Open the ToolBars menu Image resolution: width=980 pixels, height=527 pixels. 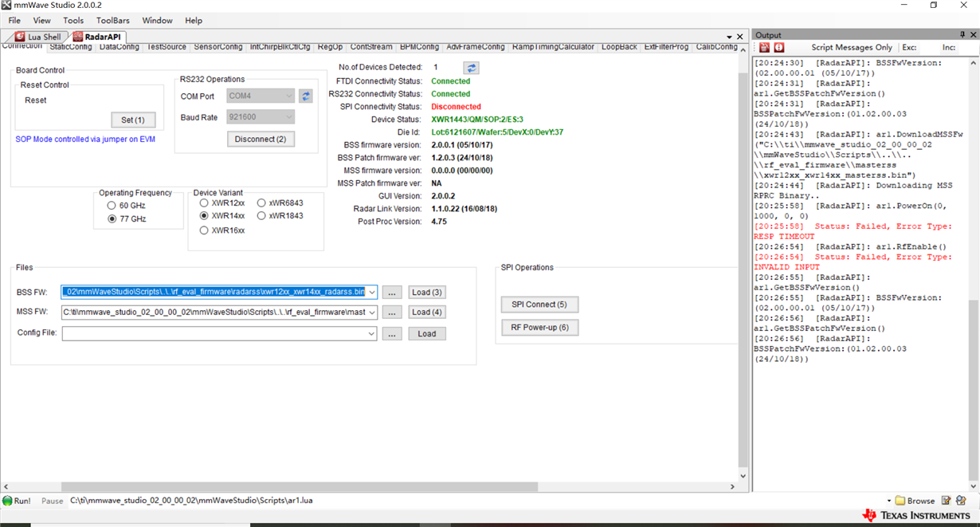pos(113,21)
